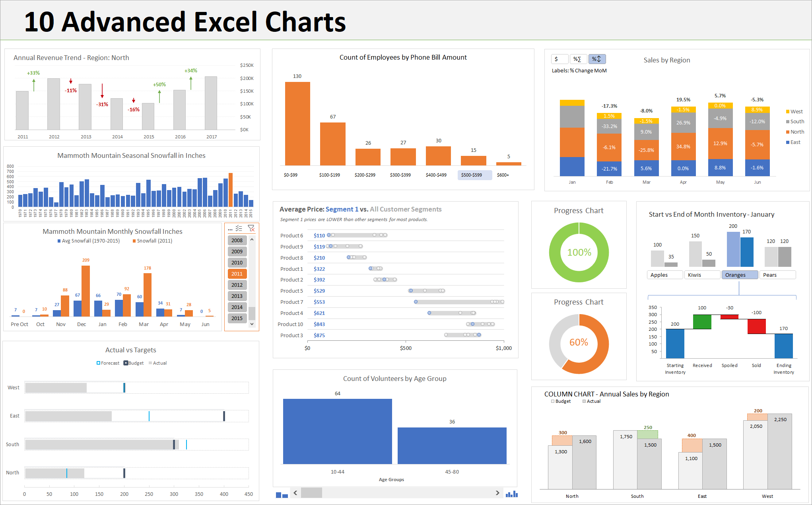Click the sort/filter icon in Sales by Region
The image size is (812, 505).
pos(597,58)
